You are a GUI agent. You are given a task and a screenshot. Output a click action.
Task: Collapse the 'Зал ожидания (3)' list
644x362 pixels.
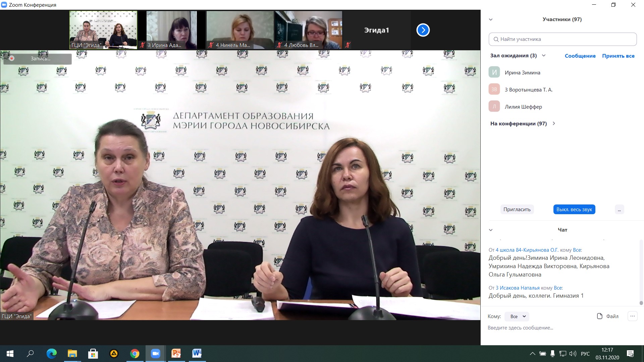(x=544, y=56)
